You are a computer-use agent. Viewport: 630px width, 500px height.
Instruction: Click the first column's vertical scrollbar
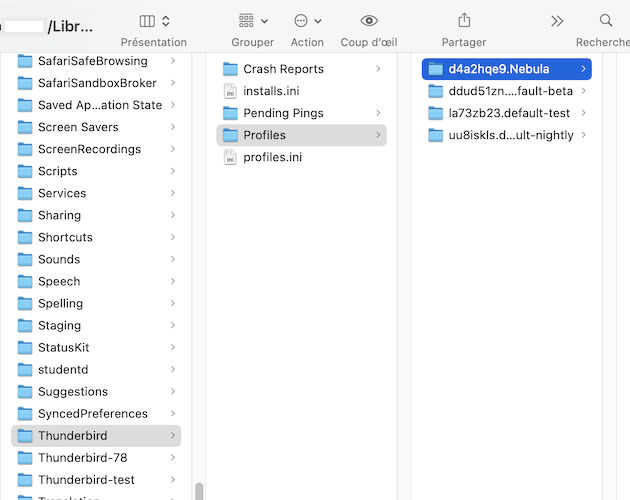pyautogui.click(x=199, y=491)
